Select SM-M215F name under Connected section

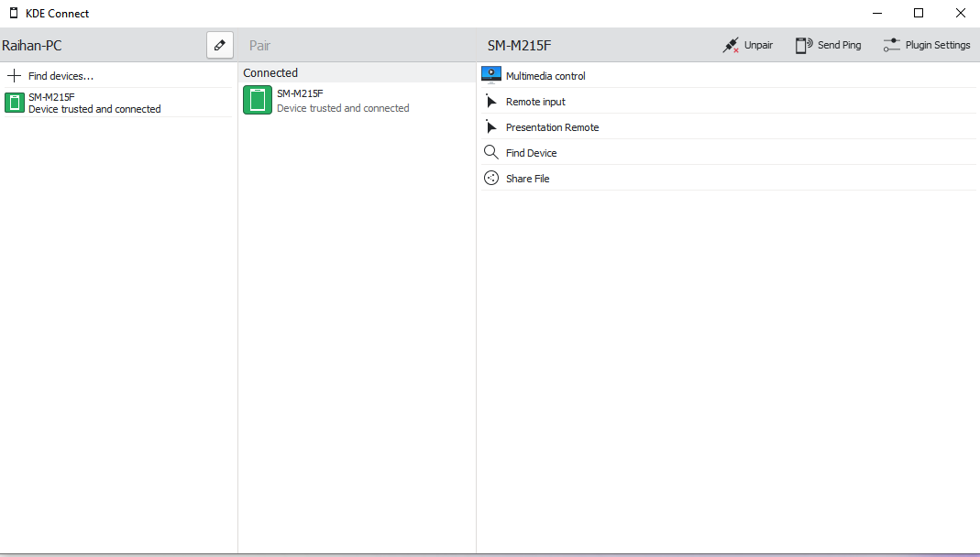coord(300,93)
